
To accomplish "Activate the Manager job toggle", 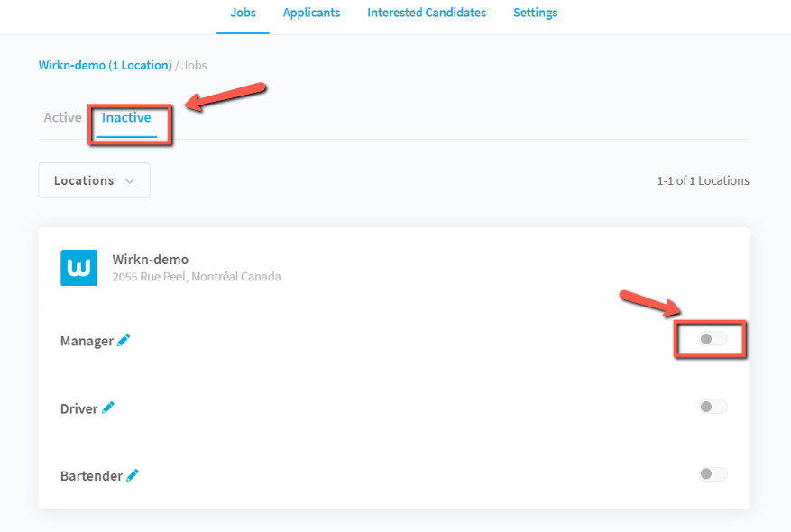I will click(x=713, y=339).
